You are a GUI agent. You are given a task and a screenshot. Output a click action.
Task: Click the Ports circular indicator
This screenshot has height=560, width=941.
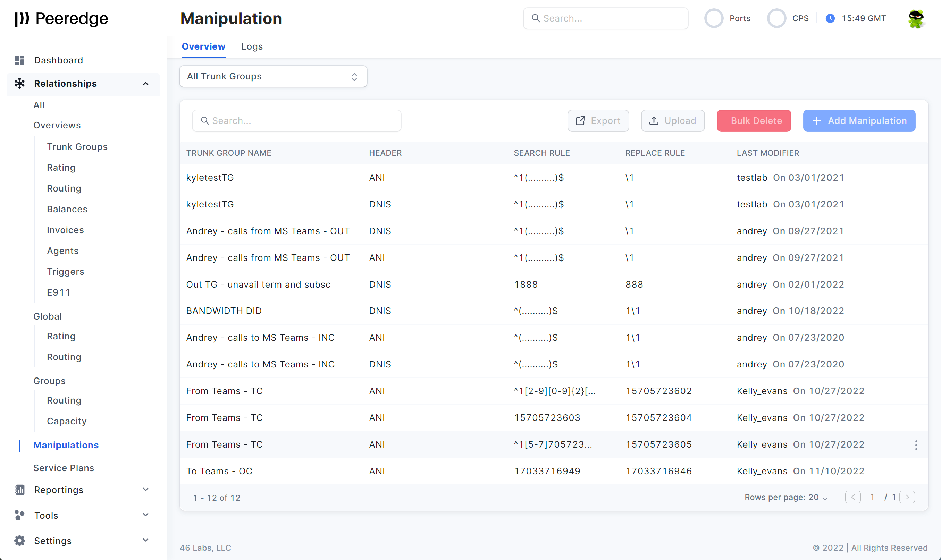coord(714,18)
